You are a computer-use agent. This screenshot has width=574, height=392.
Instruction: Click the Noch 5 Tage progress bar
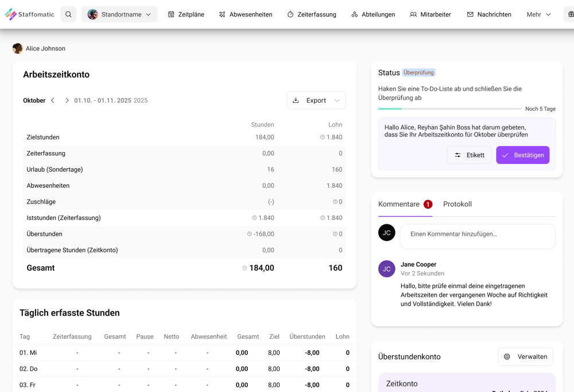pos(451,108)
